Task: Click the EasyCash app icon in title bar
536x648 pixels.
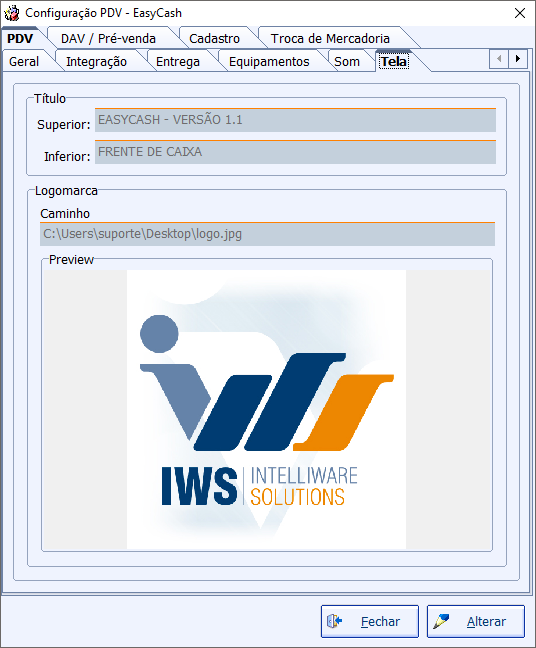Action: pyautogui.click(x=12, y=13)
